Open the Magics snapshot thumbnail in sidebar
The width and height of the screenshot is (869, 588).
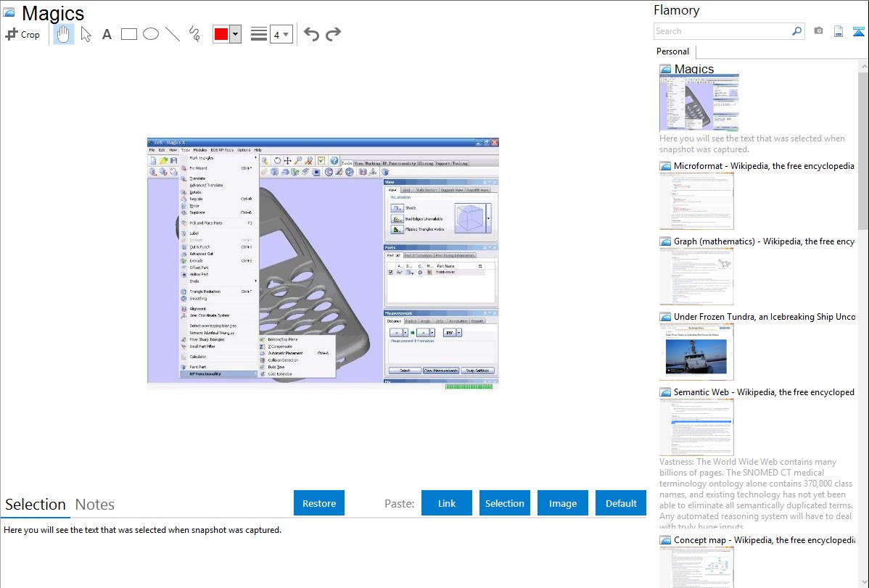(x=699, y=103)
